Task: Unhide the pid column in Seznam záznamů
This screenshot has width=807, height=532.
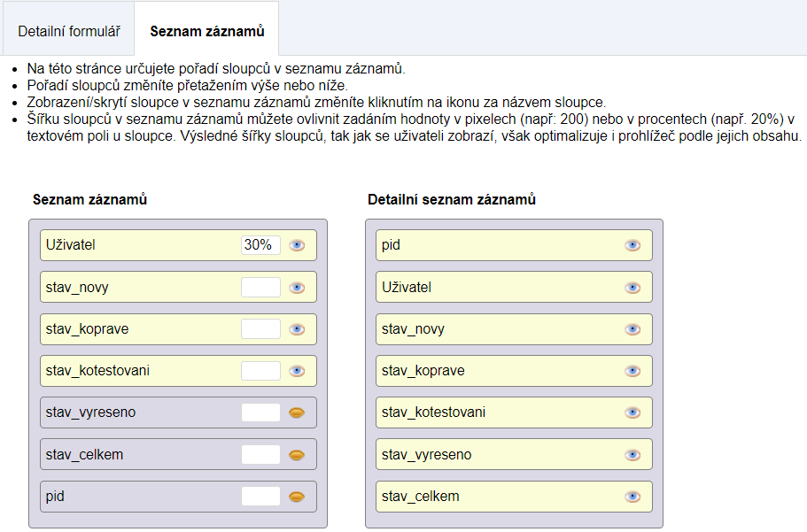Action: click(x=297, y=497)
